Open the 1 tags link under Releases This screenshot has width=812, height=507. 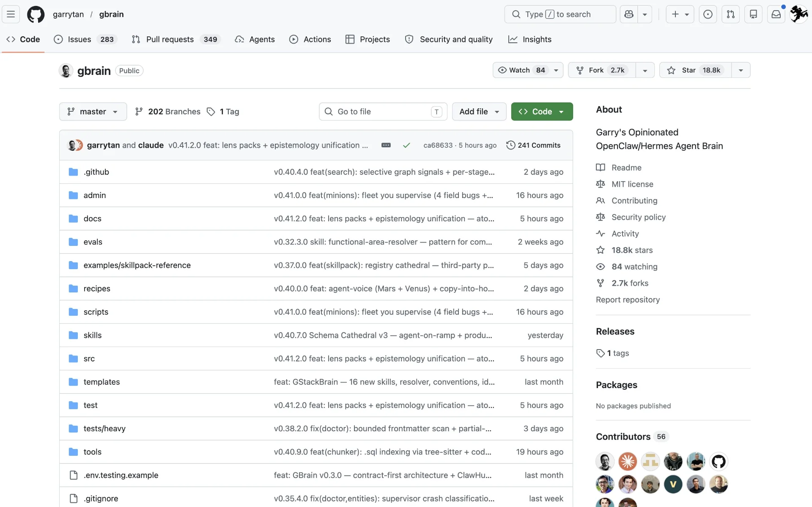click(612, 353)
